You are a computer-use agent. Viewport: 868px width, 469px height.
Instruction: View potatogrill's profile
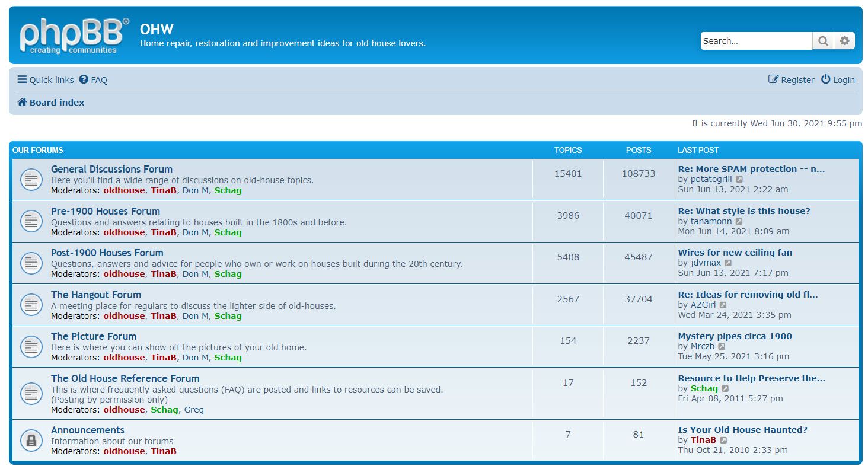tap(711, 180)
